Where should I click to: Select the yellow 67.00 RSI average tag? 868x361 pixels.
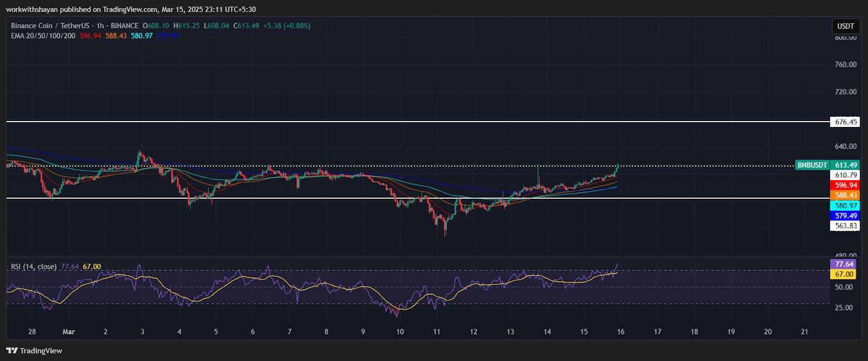click(x=845, y=275)
